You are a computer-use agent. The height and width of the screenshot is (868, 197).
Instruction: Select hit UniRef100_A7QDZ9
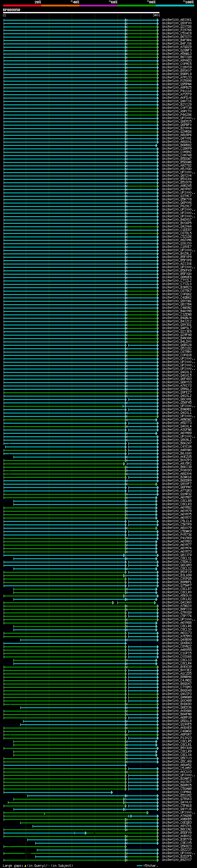[177, 47]
